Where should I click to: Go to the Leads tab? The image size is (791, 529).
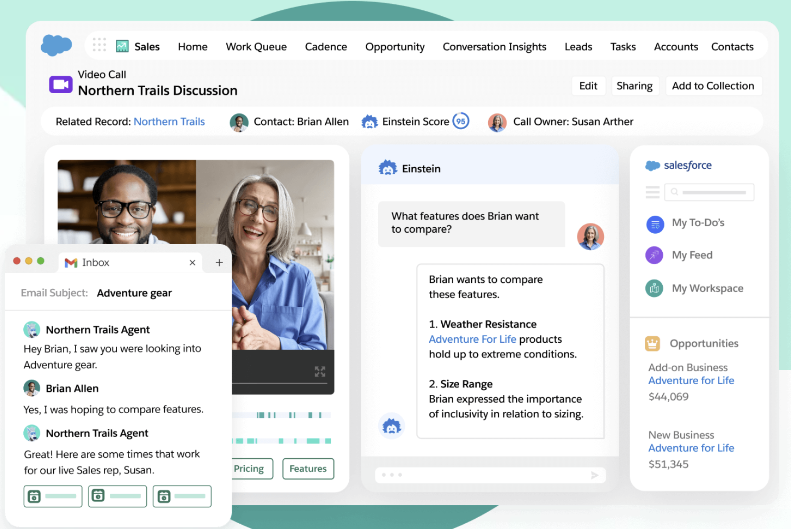pyautogui.click(x=578, y=47)
